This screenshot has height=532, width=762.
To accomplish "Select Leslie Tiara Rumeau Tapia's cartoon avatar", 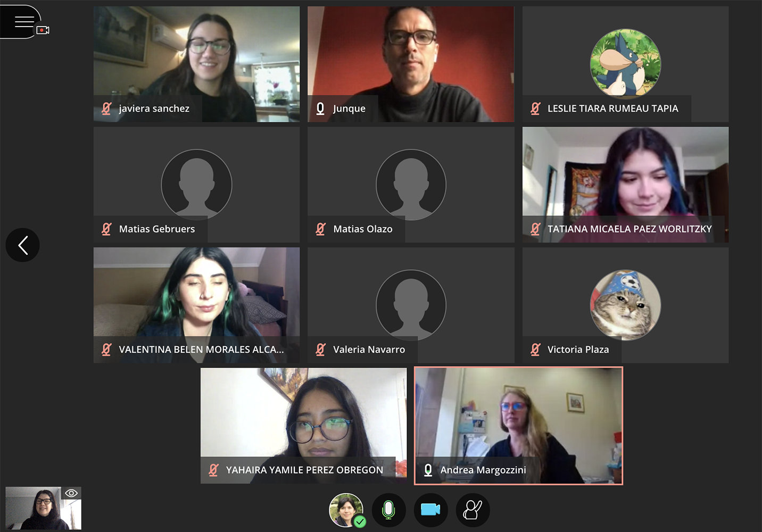I will coord(625,63).
